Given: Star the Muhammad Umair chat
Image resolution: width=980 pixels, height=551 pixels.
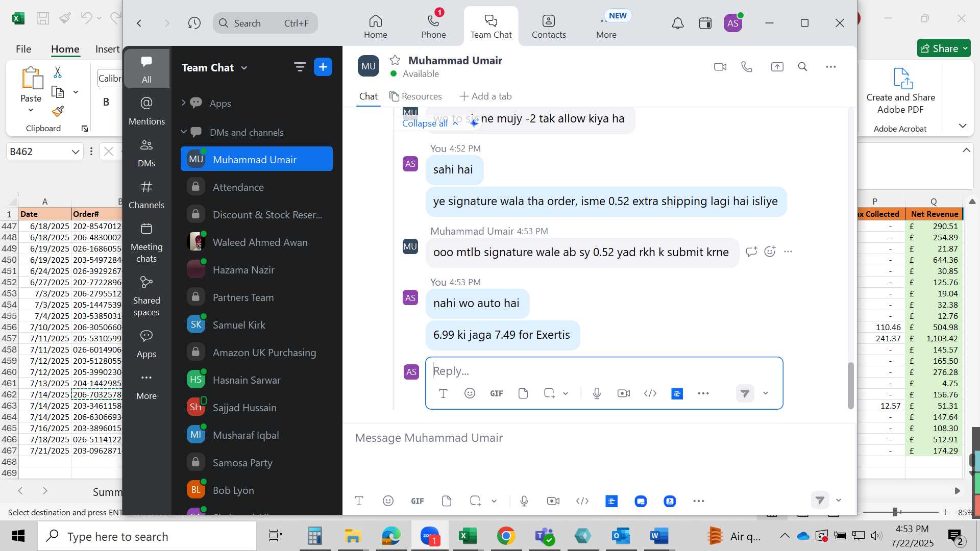Looking at the screenshot, I should click(x=395, y=60).
